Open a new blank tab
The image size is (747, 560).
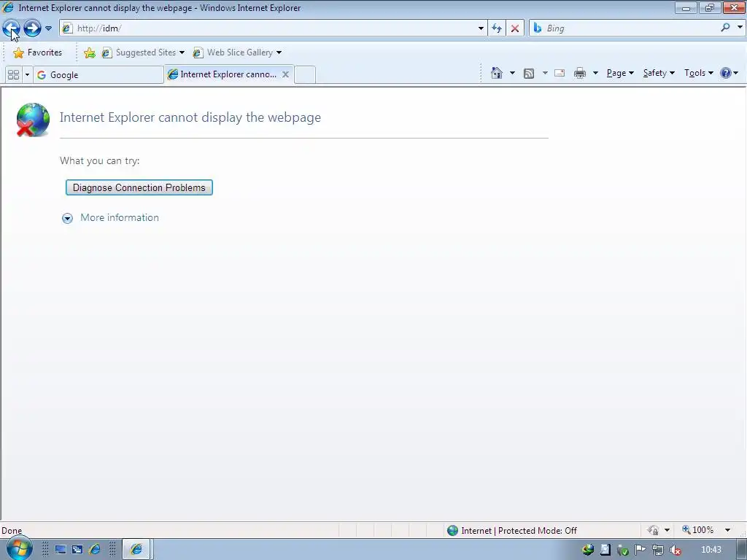(x=305, y=75)
